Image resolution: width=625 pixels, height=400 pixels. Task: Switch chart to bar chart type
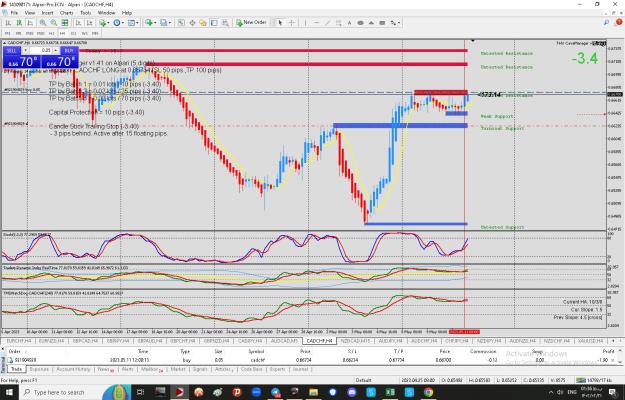8,23
